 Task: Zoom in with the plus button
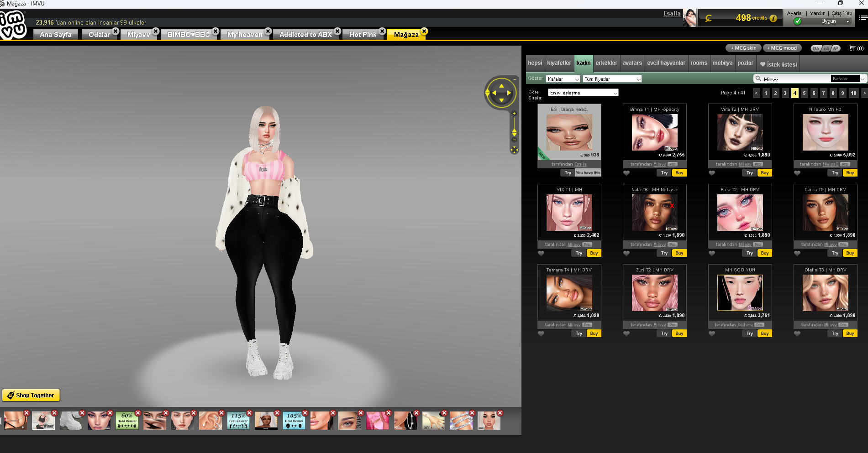coord(514,114)
